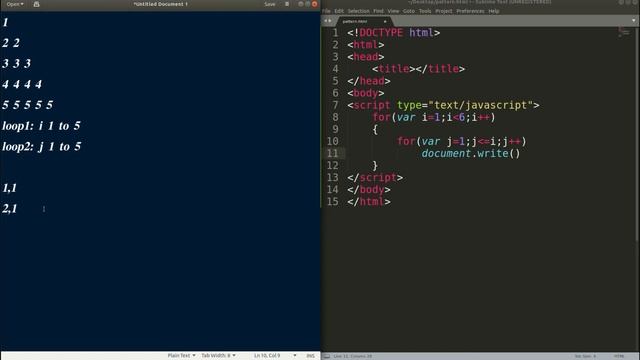Click the opening 'title' tag on line 4
The image size is (640, 360).
coord(394,69)
